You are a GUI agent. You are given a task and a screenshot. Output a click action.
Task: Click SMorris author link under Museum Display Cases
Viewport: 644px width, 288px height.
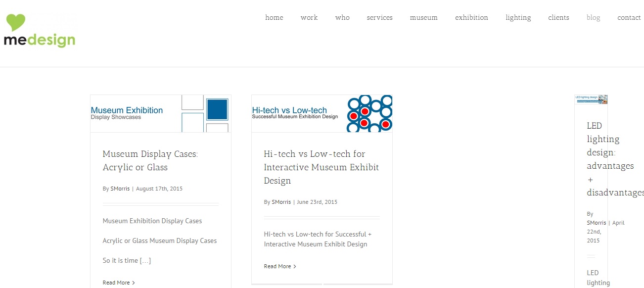pyautogui.click(x=120, y=189)
